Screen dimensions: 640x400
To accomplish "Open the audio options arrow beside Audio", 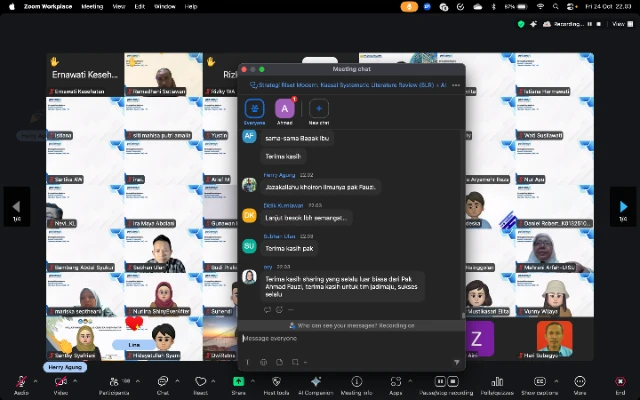I will tap(36, 381).
